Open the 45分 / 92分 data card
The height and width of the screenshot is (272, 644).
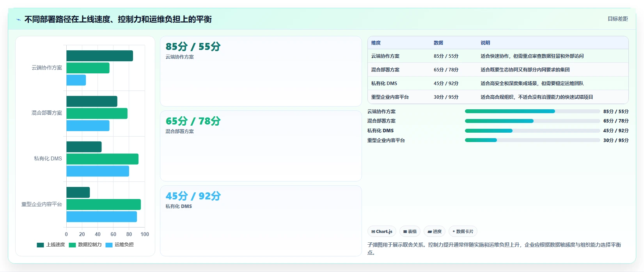point(261,221)
